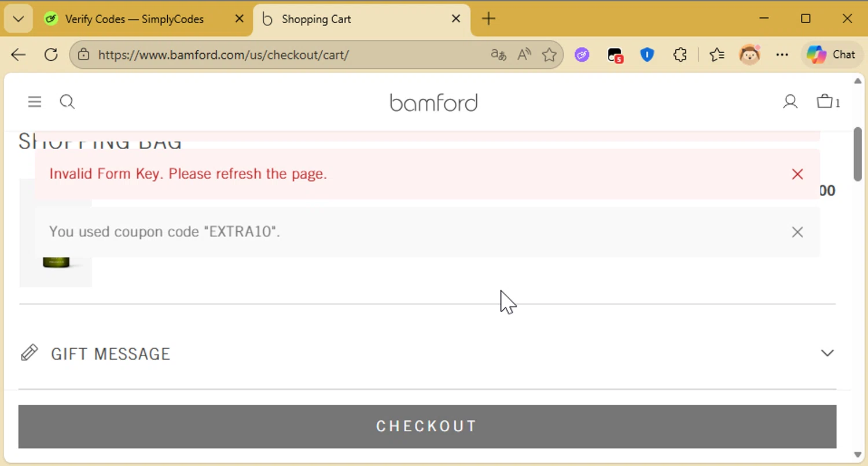
Task: Open a new browser tab
Action: [x=488, y=19]
